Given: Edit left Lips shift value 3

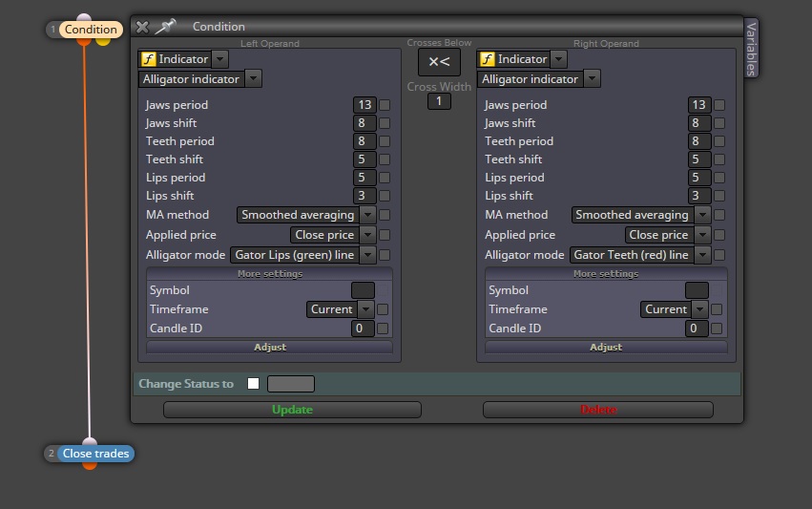Looking at the screenshot, I should click(x=364, y=196).
